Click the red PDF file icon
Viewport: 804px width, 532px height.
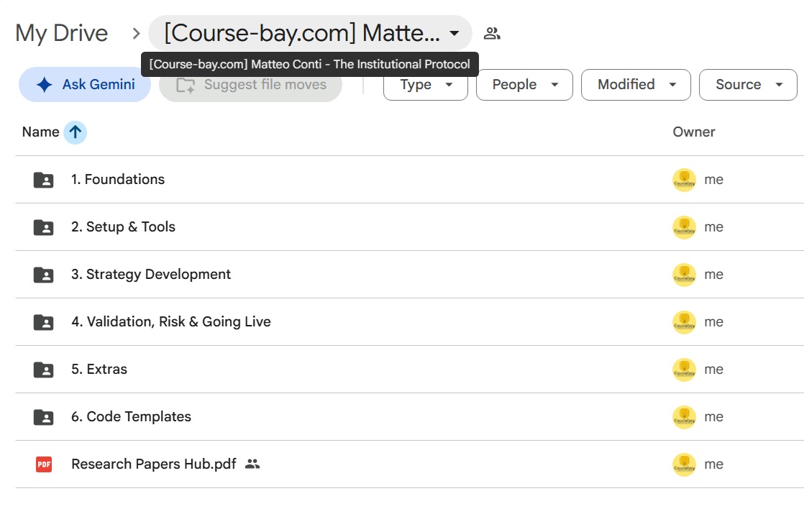pyautogui.click(x=44, y=464)
